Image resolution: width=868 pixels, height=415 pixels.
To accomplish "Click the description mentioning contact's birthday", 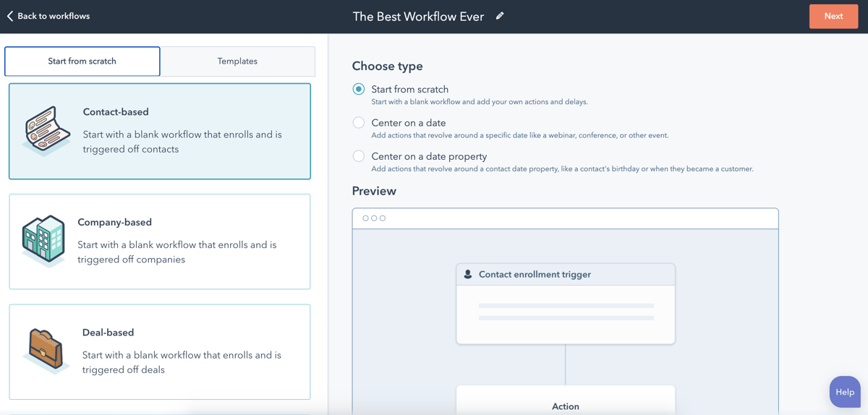I will pyautogui.click(x=562, y=168).
